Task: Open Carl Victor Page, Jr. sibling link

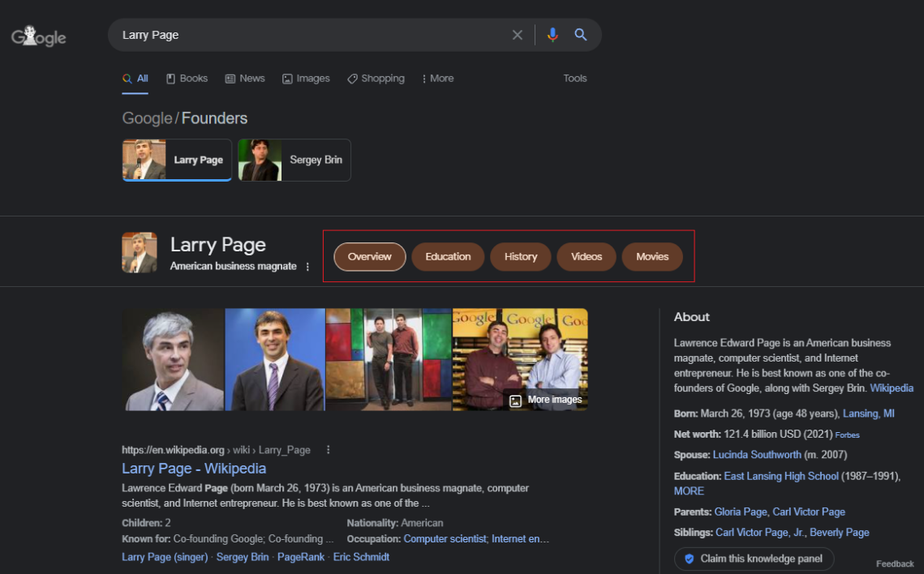Action: [759, 532]
